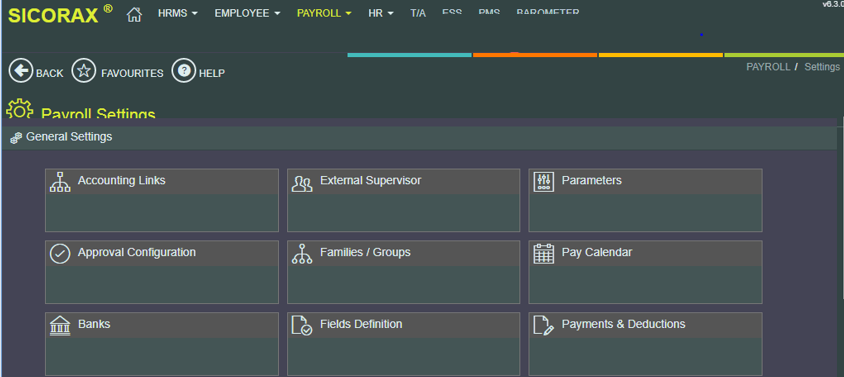
Task: Click the HELP label text
Action: 212,73
